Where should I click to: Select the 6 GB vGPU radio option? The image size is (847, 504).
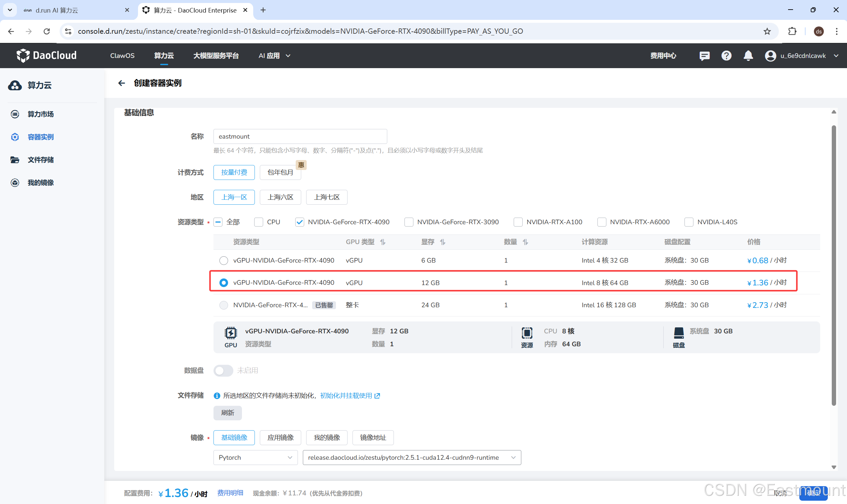coord(224,261)
